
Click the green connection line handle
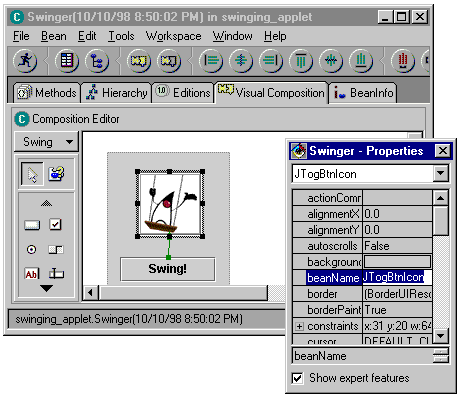click(x=169, y=257)
